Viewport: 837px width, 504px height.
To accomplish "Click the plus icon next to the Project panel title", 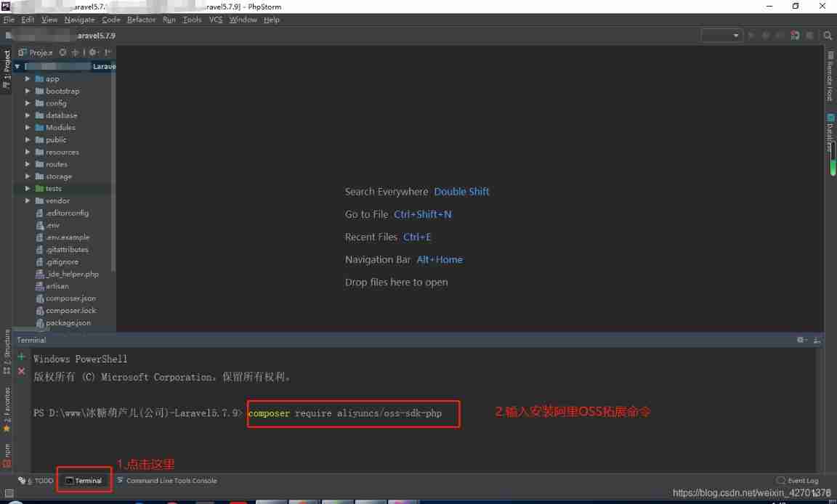I will pyautogui.click(x=75, y=52).
